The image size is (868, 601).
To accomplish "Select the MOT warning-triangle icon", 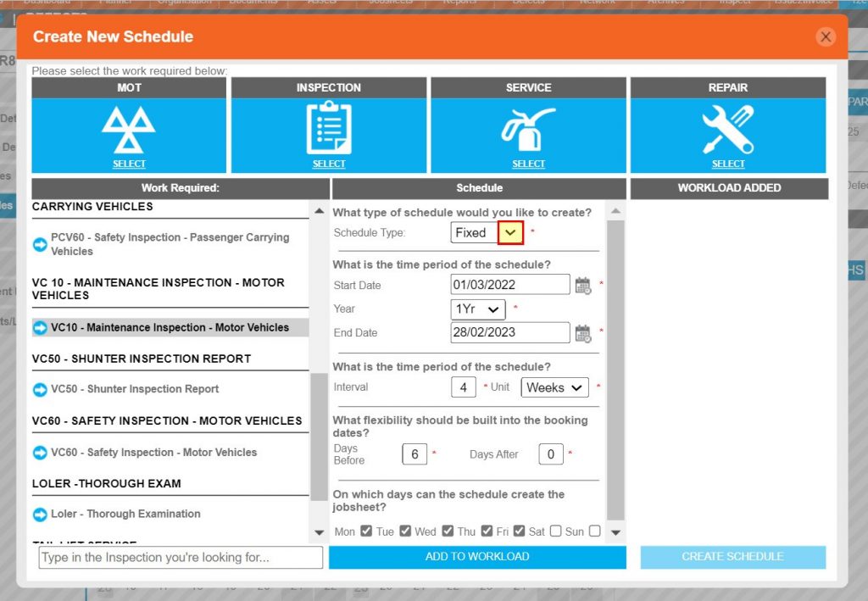I will [129, 125].
